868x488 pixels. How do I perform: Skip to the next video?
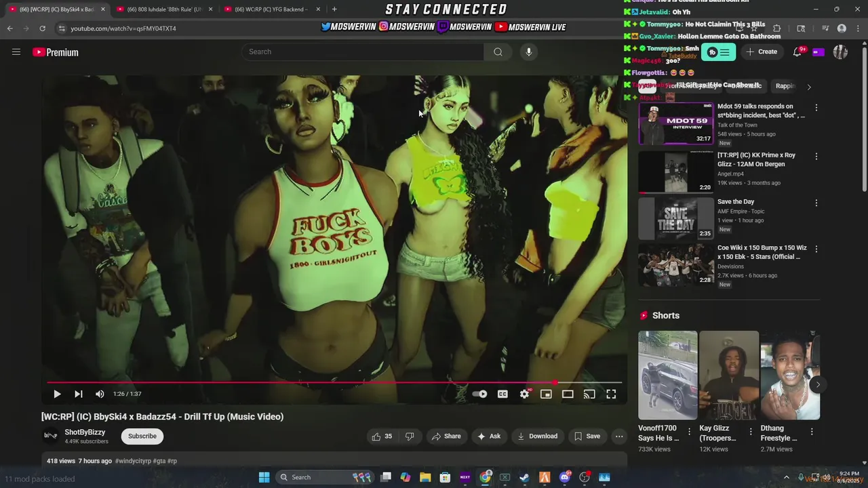coord(79,394)
